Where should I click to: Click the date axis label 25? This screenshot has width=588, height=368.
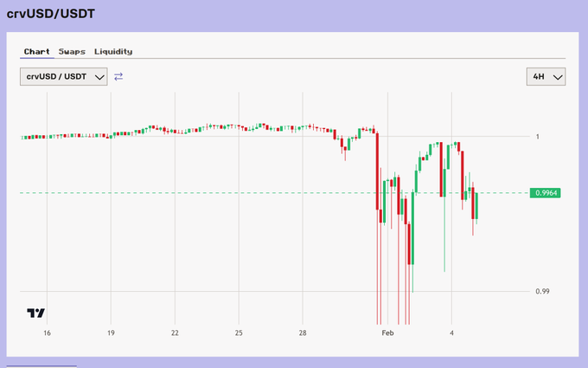click(239, 333)
